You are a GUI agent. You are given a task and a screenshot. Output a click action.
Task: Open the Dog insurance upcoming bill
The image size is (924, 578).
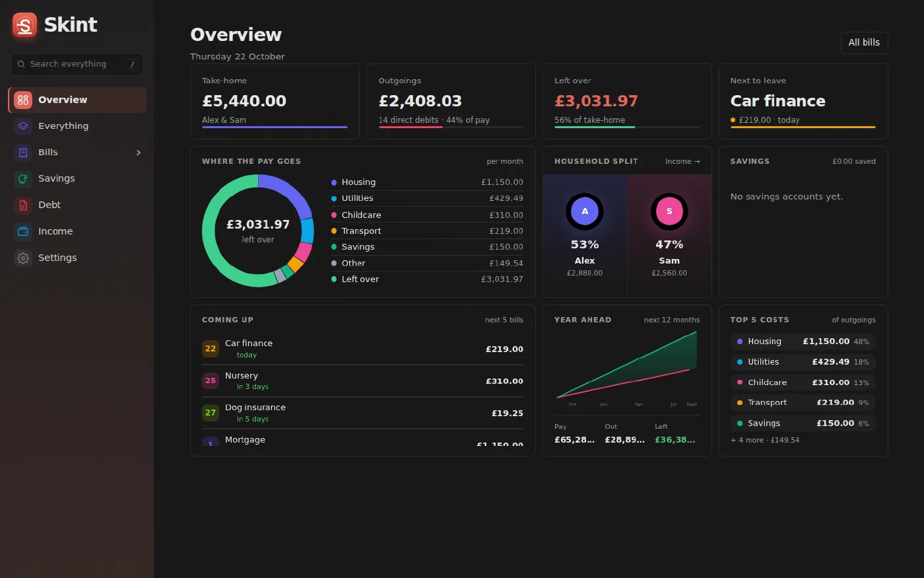pyautogui.click(x=362, y=413)
